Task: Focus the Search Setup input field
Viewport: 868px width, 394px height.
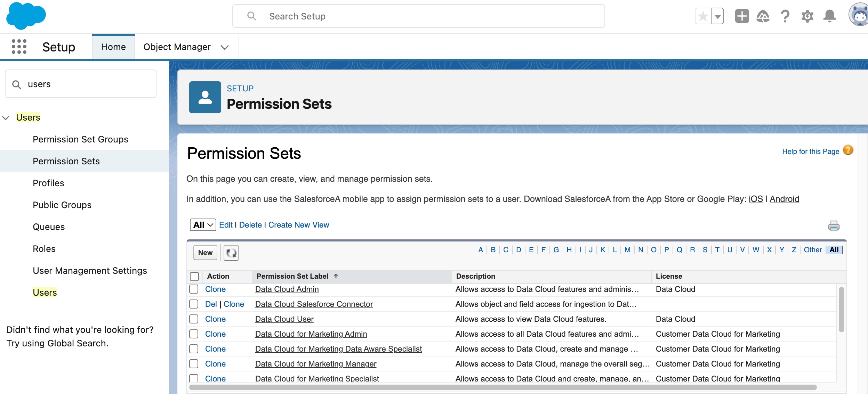Action: click(419, 16)
